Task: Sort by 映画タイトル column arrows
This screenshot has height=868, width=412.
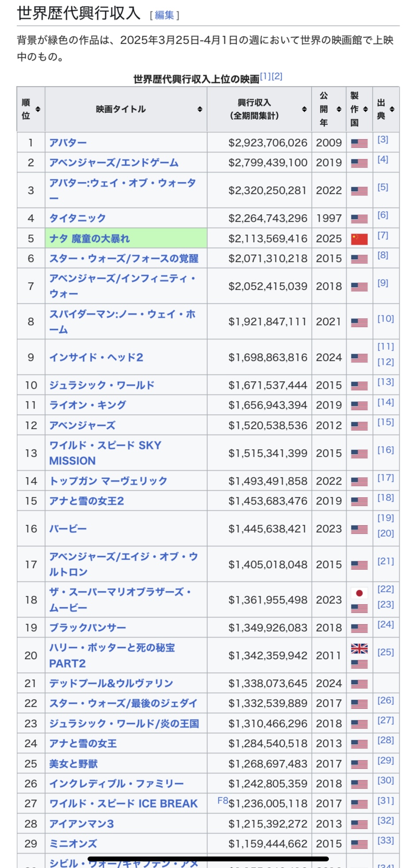Action: point(200,109)
